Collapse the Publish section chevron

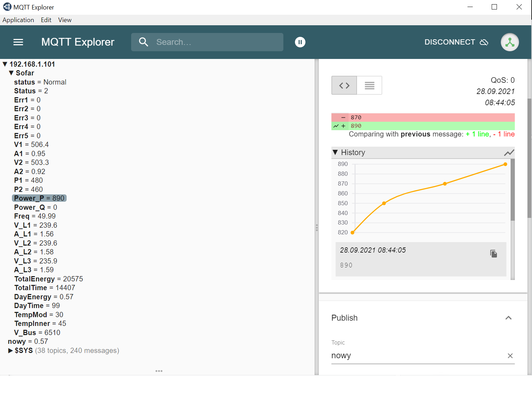coord(509,318)
